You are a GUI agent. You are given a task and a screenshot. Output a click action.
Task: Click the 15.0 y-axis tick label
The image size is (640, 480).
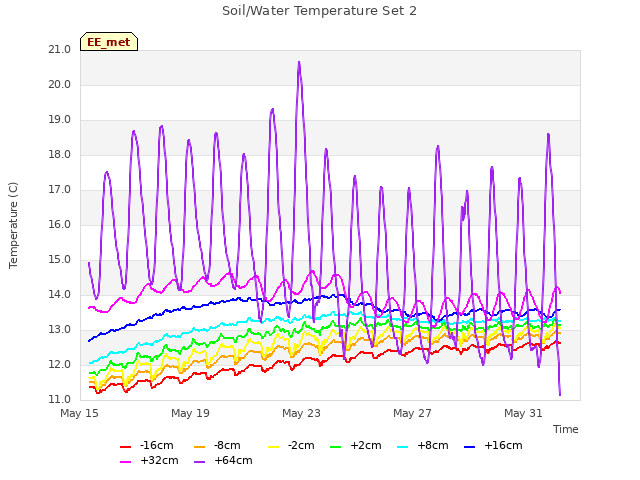click(x=60, y=260)
